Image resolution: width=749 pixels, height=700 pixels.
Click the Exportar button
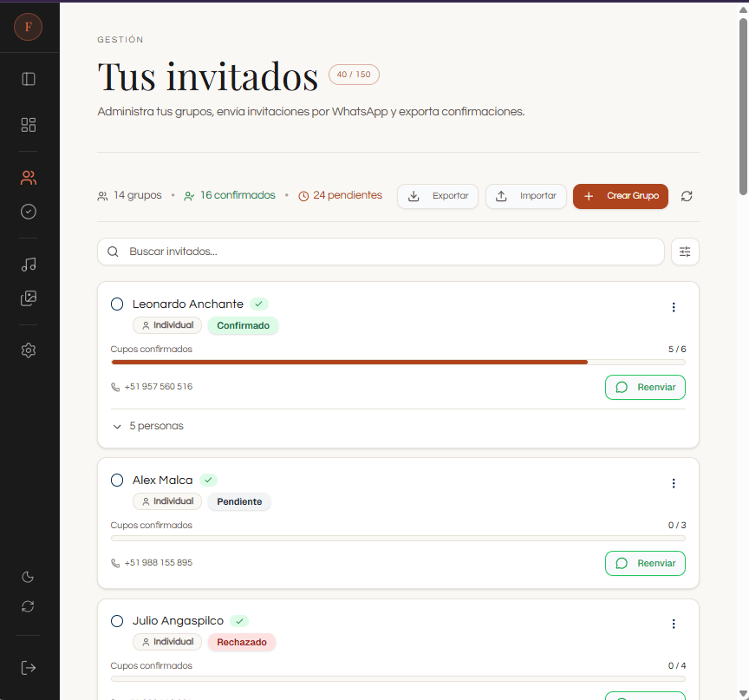click(438, 196)
